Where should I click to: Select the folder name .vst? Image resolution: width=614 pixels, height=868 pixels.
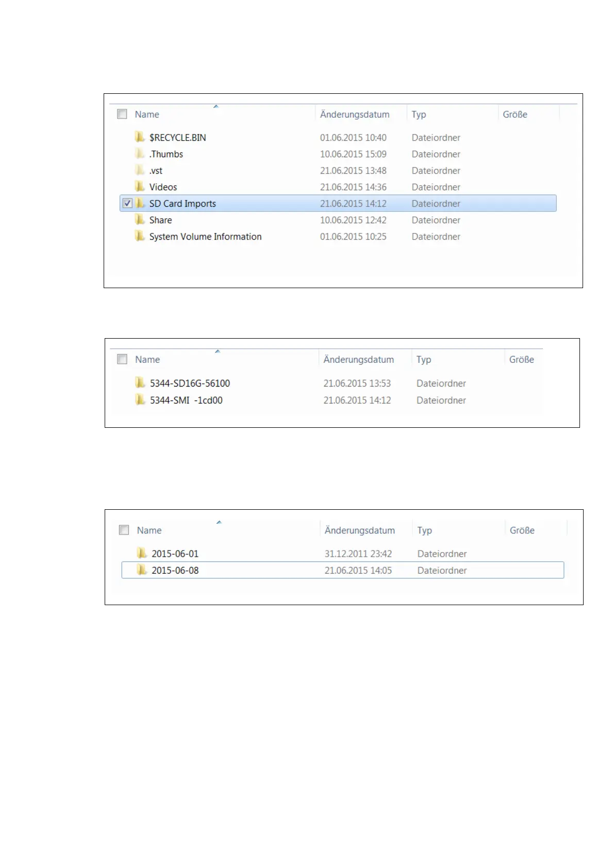(x=156, y=171)
